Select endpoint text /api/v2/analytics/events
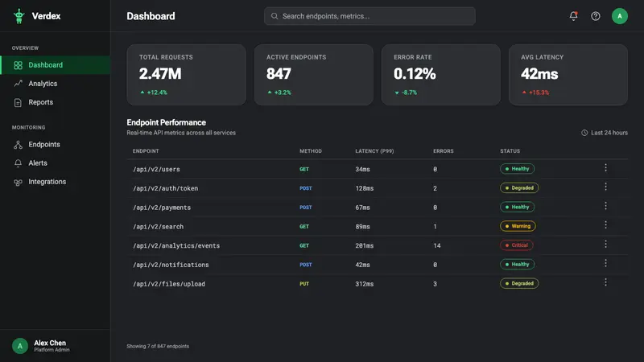Viewport: 644px width, 362px height. coord(176,245)
